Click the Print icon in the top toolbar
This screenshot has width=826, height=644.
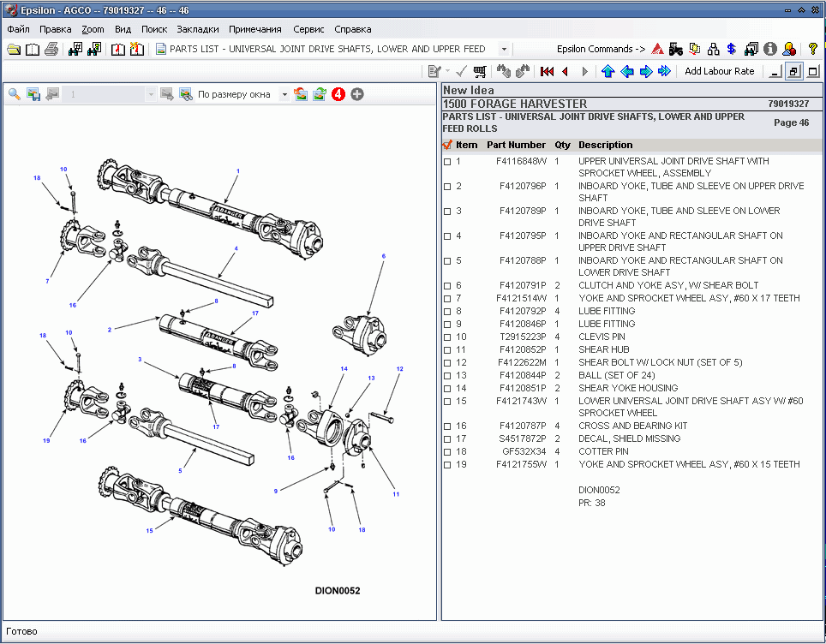pyautogui.click(x=51, y=50)
